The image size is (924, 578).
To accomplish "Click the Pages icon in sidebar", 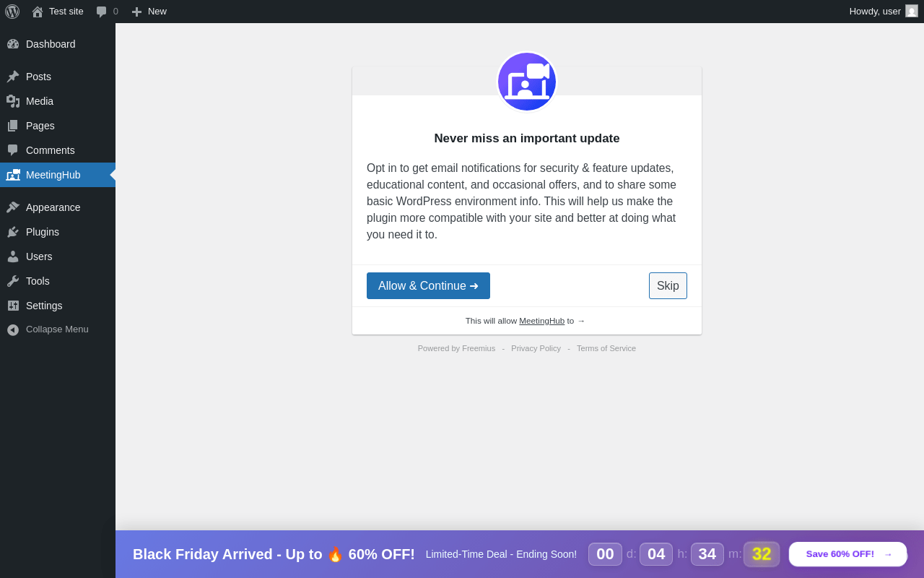I will coord(13,126).
